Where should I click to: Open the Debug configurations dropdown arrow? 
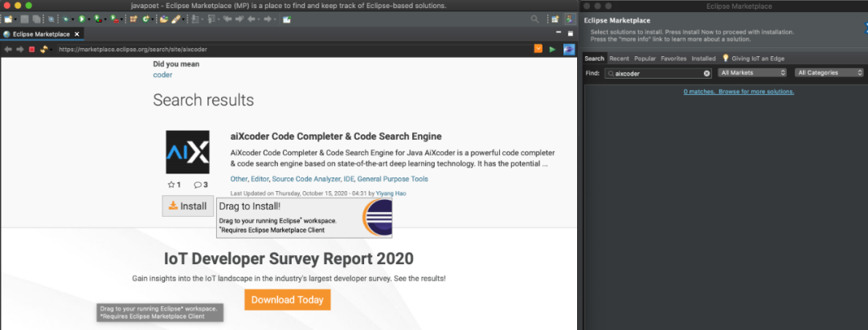click(72, 19)
